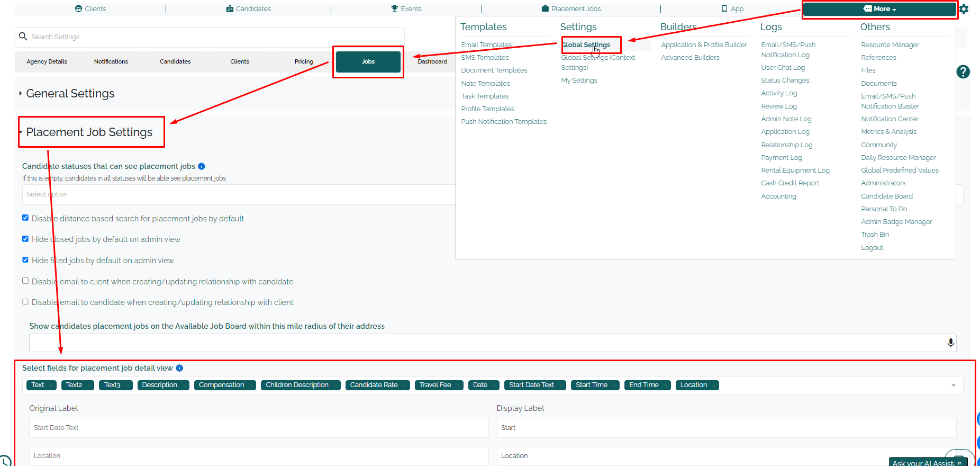This screenshot has height=466, width=980.
Task: Click Original Label field Start Date Text
Action: pyautogui.click(x=259, y=428)
